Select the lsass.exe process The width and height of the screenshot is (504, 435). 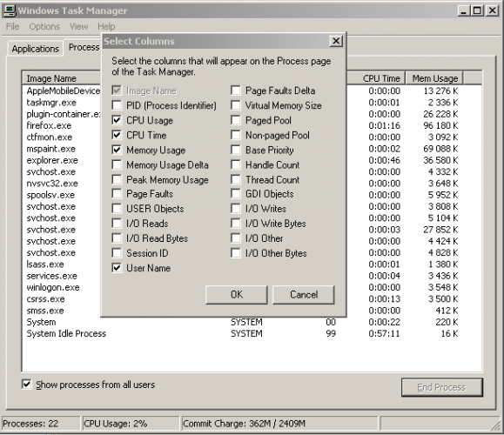pos(45,264)
